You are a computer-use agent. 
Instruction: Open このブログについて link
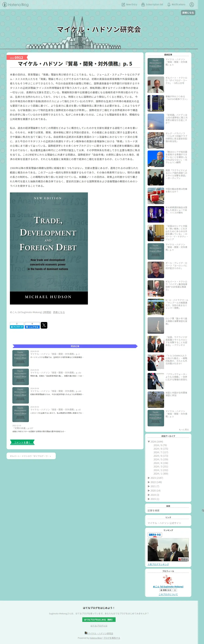pyautogui.click(x=168, y=595)
